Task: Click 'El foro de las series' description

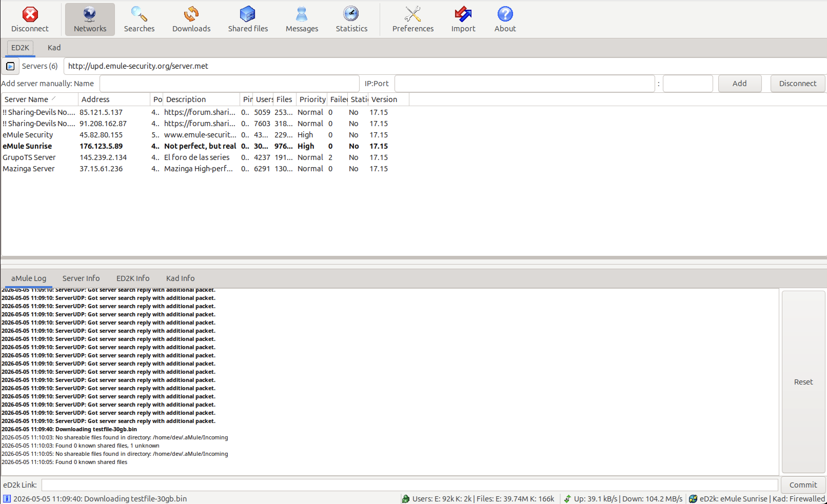Action: 197,157
